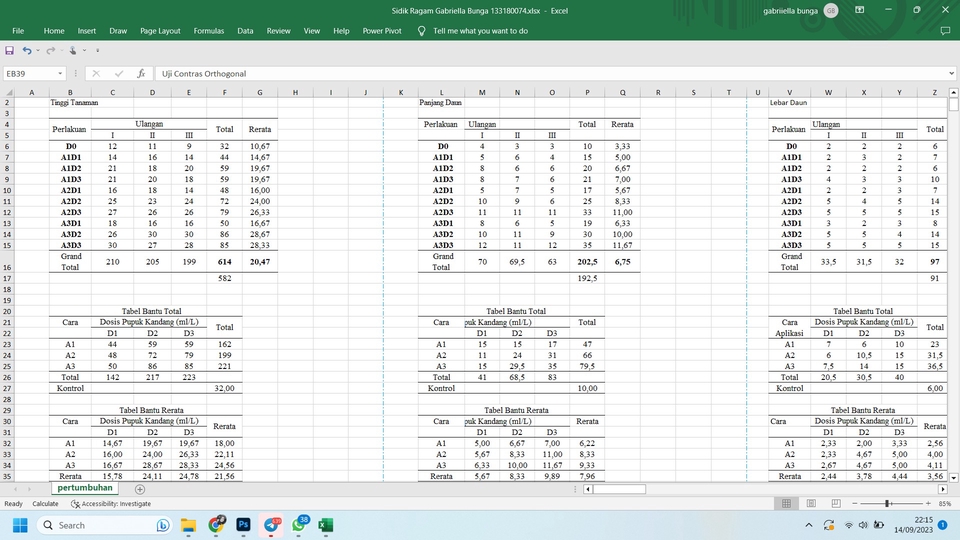Switch to Normal view in status bar
The image size is (960, 540).
787,504
